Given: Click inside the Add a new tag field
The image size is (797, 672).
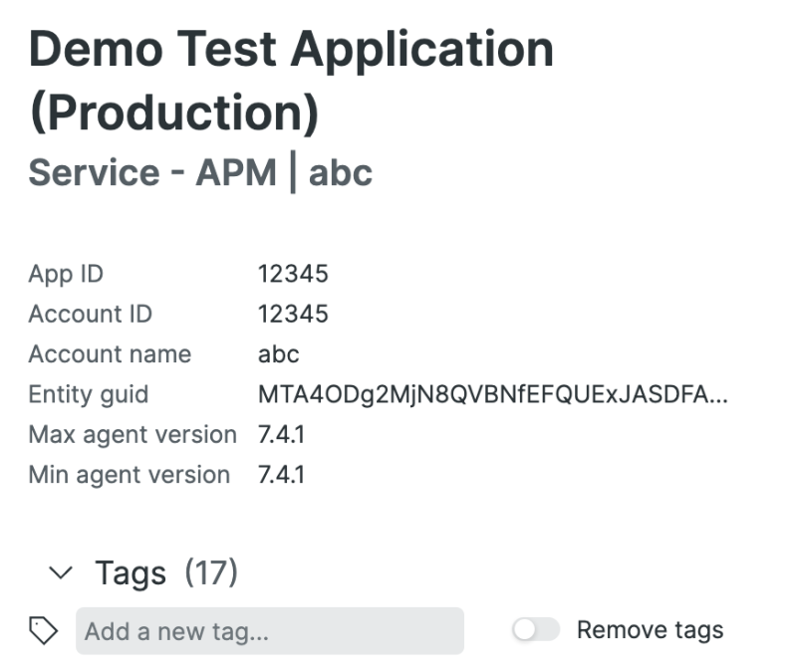Looking at the screenshot, I should tap(269, 630).
